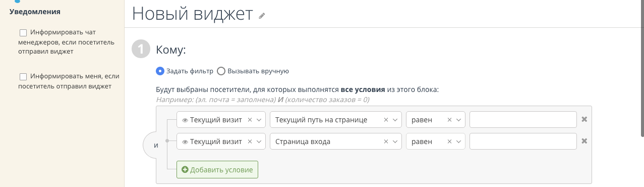
Task: Click value field for Текущий путь condition
Action: [523, 120]
